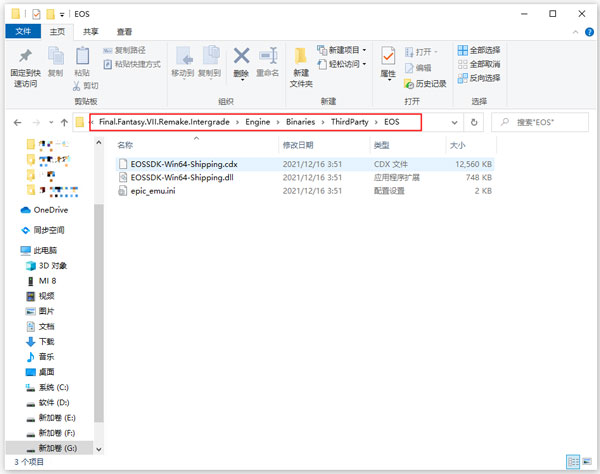Viewport: 600px width, 474px height.
Task: Click the Paste clipboard icon
Action: click(82, 56)
